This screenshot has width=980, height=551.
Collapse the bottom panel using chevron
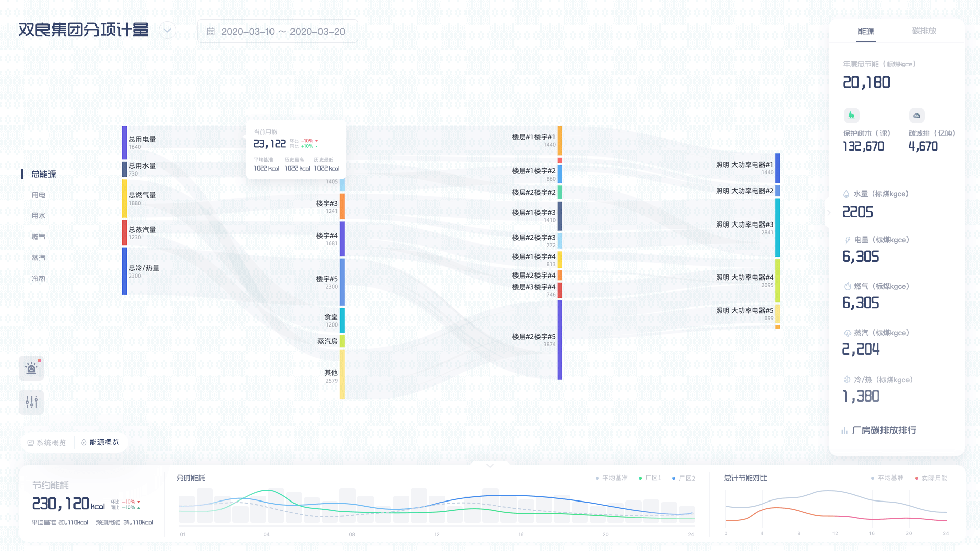tap(490, 465)
